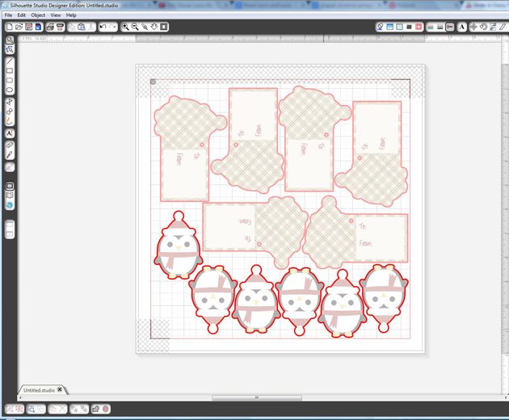Screen dimensions: 509x420
Task: Open the Move window icon
Action: pyautogui.click(x=473, y=27)
